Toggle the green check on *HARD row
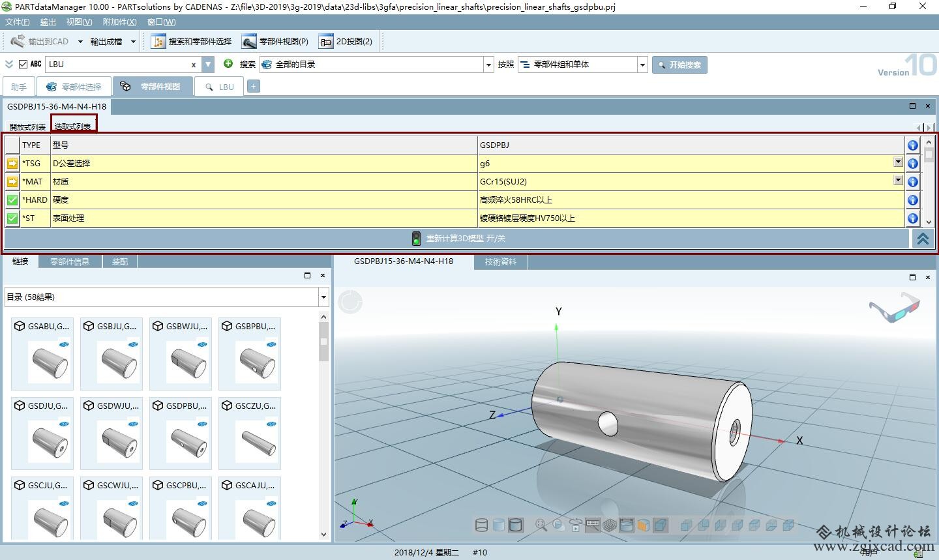The image size is (939, 560). point(12,199)
